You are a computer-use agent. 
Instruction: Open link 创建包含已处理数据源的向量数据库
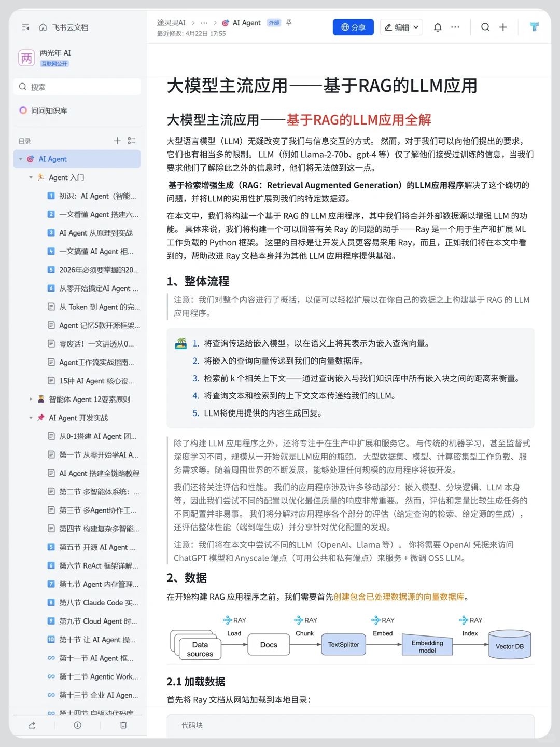(399, 597)
